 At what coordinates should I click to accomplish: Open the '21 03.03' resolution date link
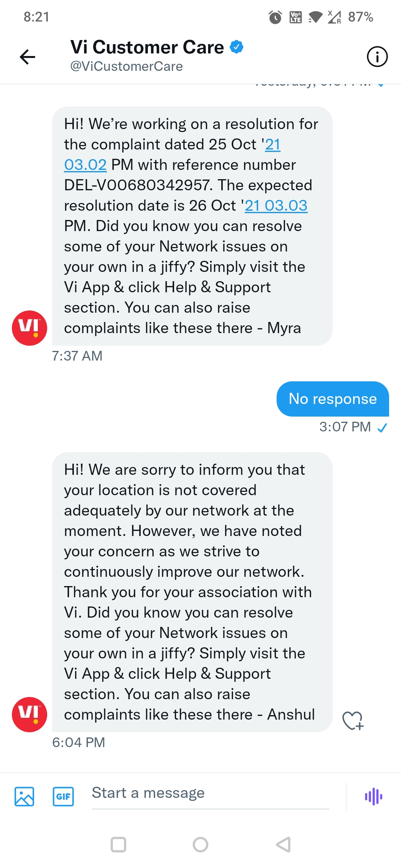click(x=276, y=206)
